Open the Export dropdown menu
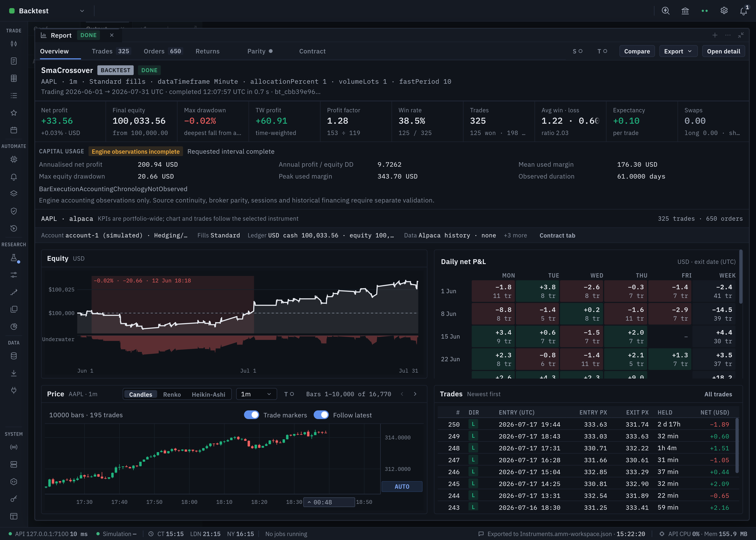The height and width of the screenshot is (540, 756). click(x=678, y=51)
